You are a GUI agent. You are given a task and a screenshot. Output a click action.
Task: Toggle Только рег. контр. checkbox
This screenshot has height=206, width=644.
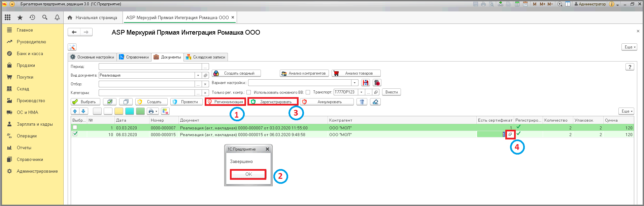pyautogui.click(x=248, y=92)
